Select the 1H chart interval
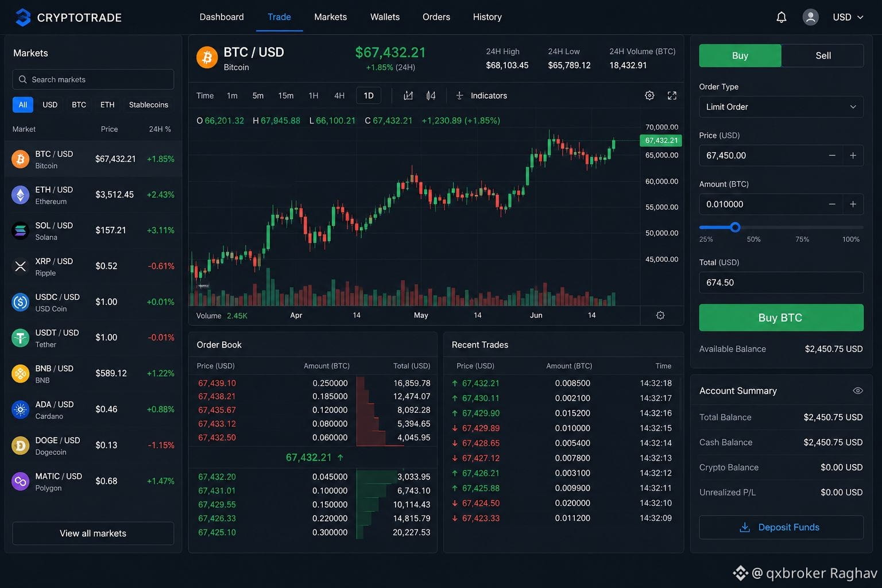This screenshot has width=882, height=588. (314, 96)
